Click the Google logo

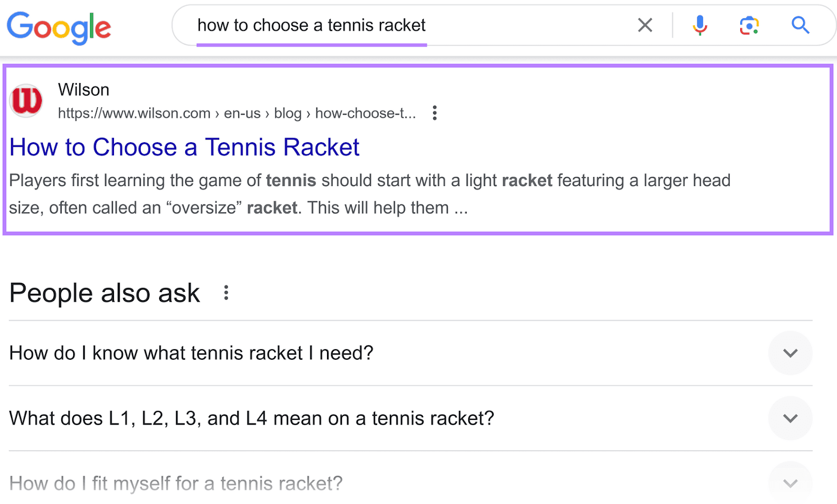coord(59,27)
